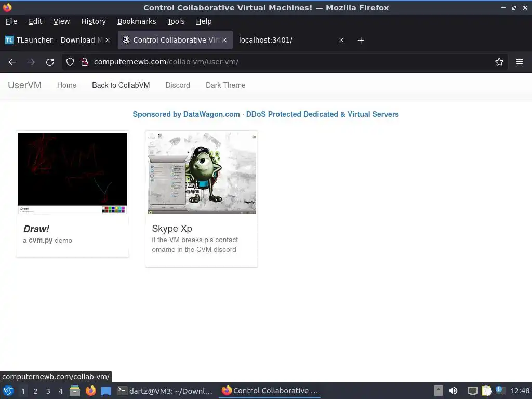Click the taskbar clock showing 12:48

coord(520,391)
